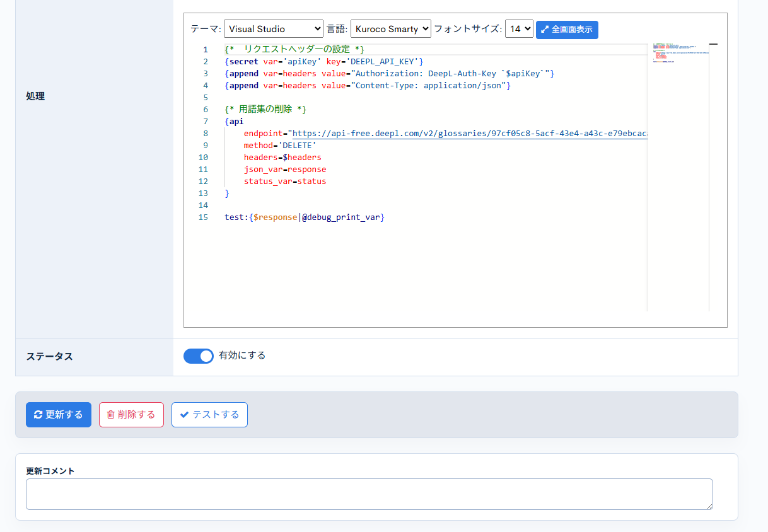Click the @debug_print_var text in line 15

pyautogui.click(x=341, y=217)
